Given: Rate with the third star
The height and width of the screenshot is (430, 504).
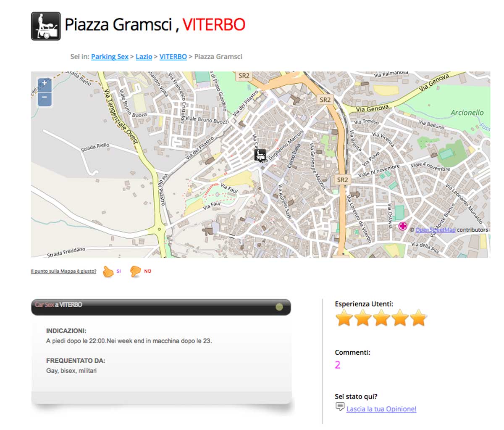Looking at the screenshot, I should (381, 318).
